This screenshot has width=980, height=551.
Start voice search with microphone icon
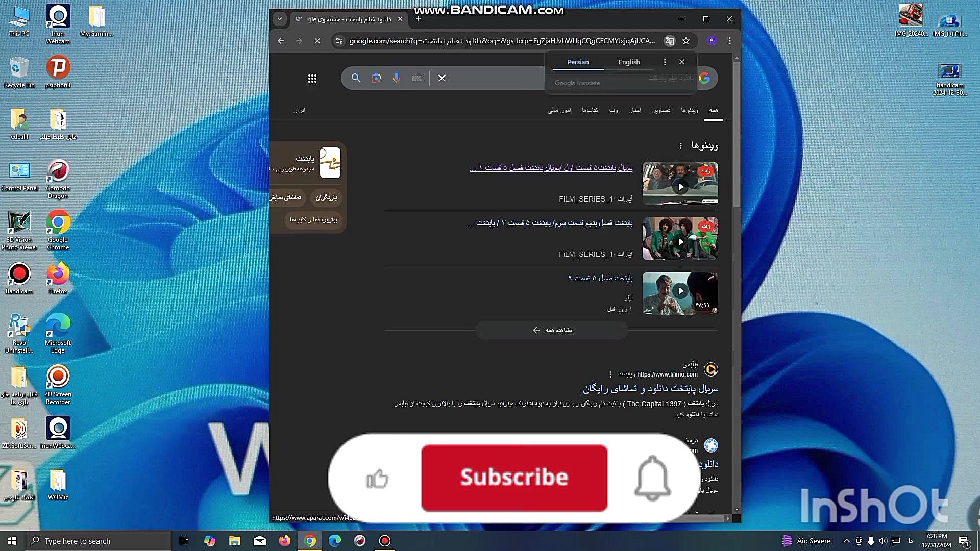[x=397, y=78]
